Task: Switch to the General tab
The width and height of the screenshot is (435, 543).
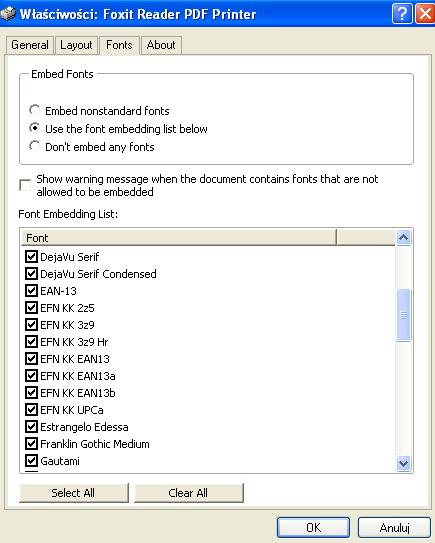Action: (30, 45)
